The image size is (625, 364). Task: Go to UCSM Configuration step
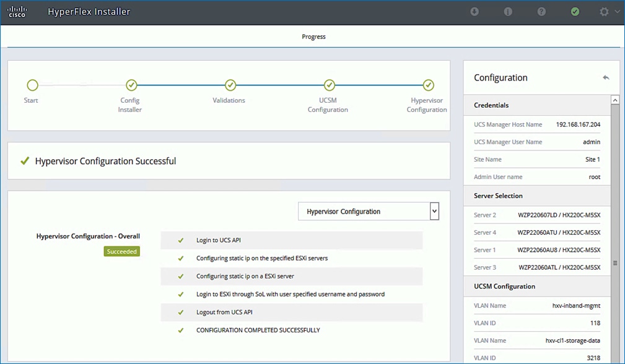click(x=329, y=85)
